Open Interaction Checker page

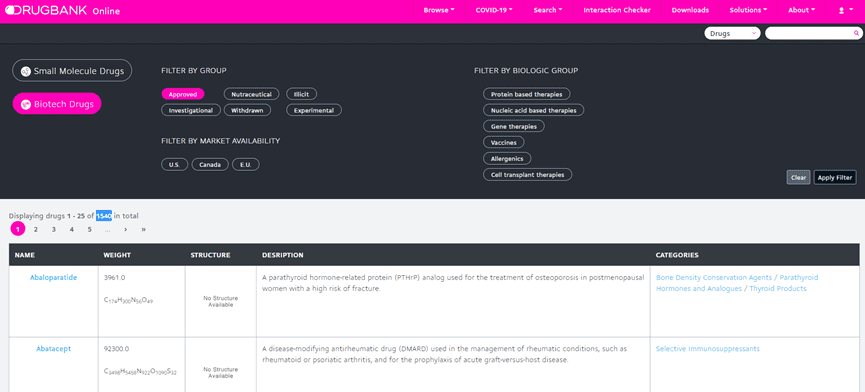(x=617, y=10)
